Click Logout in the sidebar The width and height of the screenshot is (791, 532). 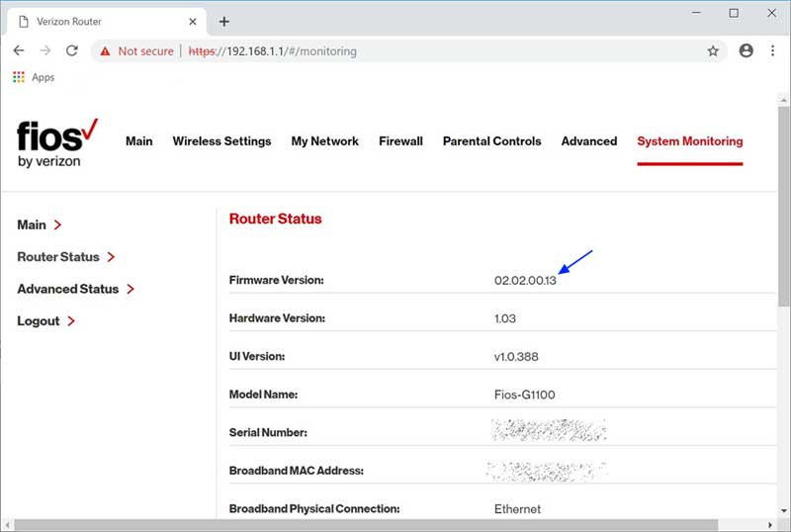tap(39, 321)
